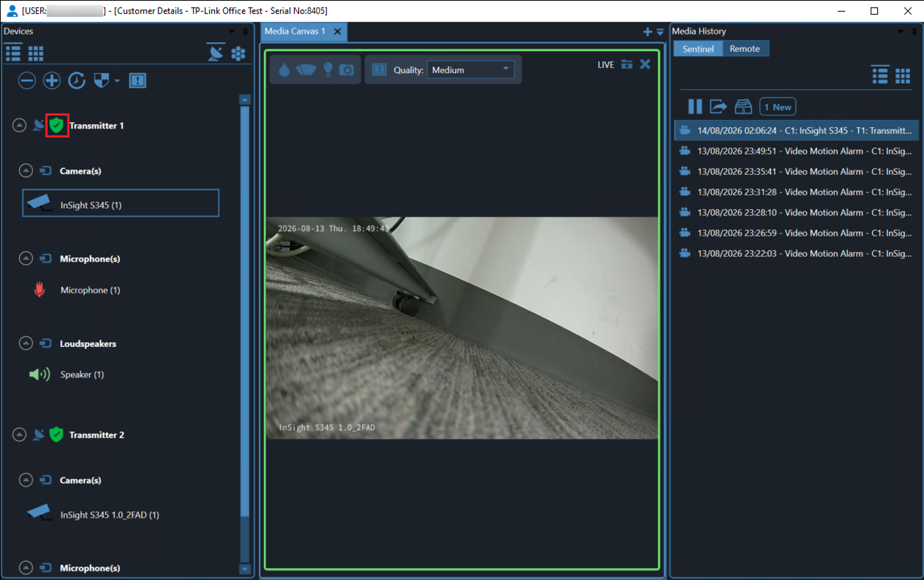The height and width of the screenshot is (580, 924).
Task: Click the satellite dish icon beside Transmitter 2
Action: tap(39, 435)
